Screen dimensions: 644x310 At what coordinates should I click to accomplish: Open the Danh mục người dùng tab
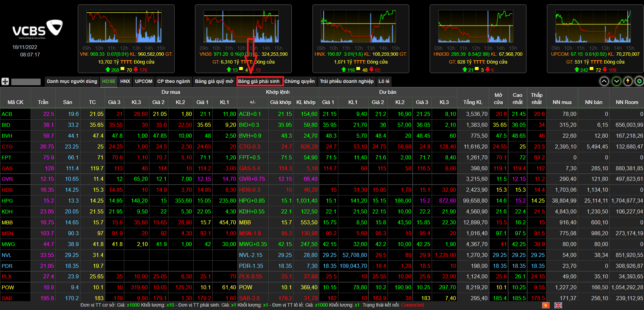click(72, 81)
